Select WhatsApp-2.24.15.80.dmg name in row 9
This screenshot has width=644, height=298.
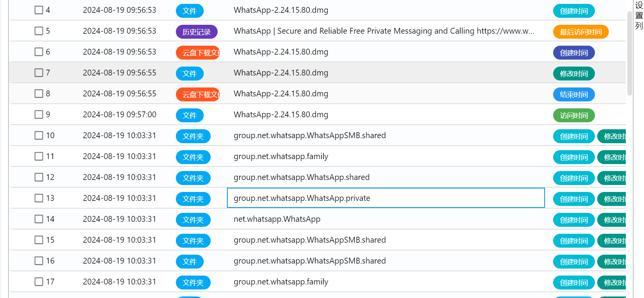coord(281,115)
